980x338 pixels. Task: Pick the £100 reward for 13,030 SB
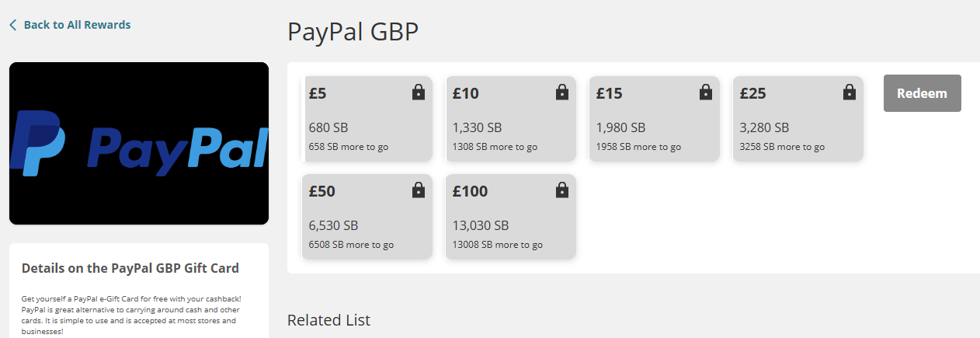pos(511,217)
